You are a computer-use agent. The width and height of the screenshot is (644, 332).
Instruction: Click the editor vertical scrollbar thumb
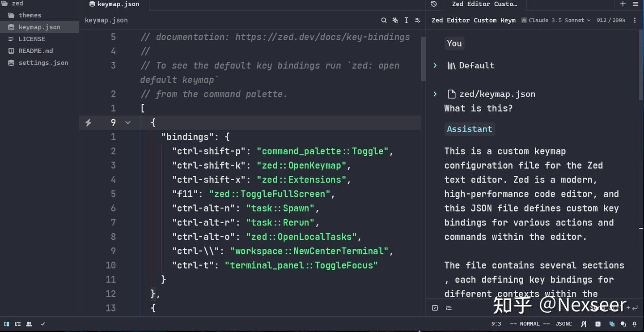(423, 58)
